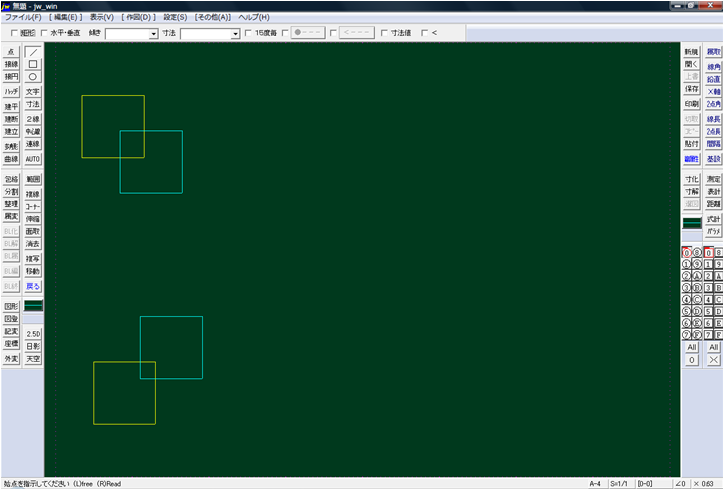This screenshot has width=724, height=490.
Task: Open the ファイル(F) menu
Action: pyautogui.click(x=22, y=18)
